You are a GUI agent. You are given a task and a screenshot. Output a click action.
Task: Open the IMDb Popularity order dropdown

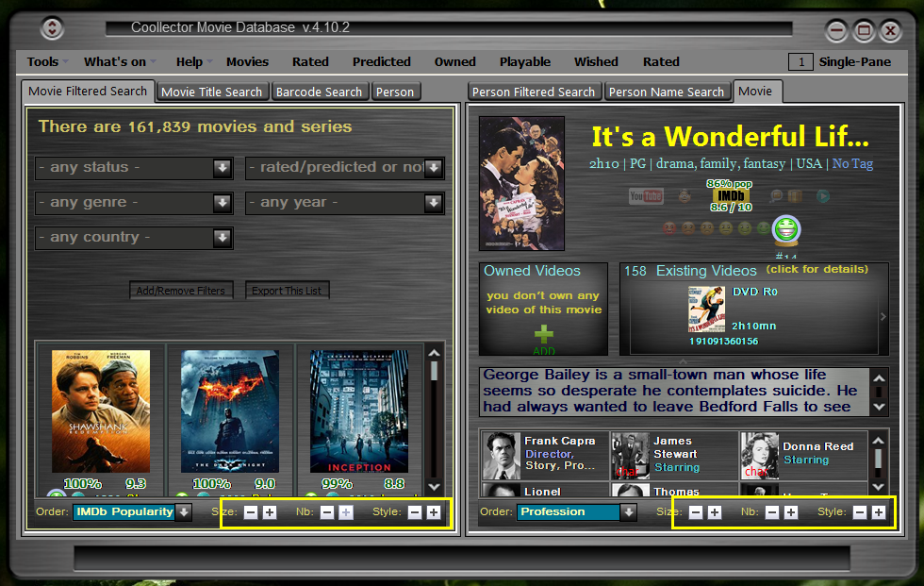pyautogui.click(x=132, y=511)
